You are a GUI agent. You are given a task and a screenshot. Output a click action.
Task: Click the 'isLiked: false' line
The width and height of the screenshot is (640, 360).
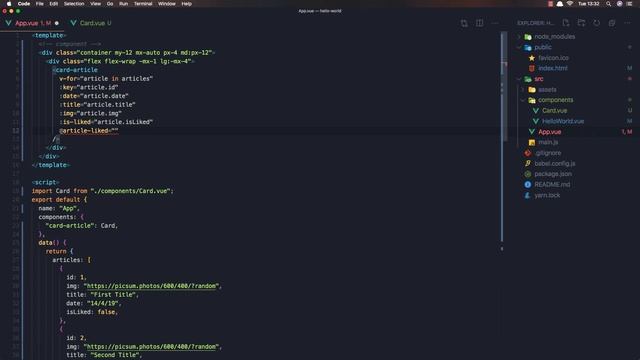[x=92, y=312]
